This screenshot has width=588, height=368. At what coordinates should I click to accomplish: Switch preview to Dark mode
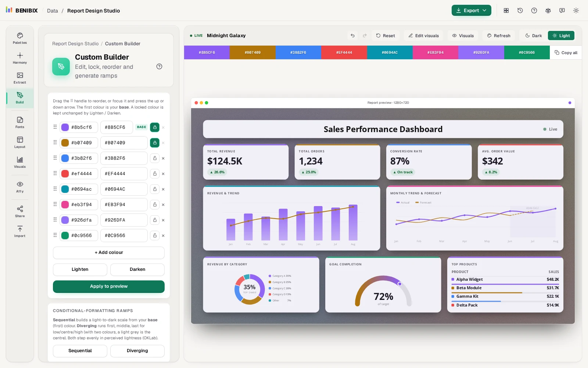coord(534,36)
